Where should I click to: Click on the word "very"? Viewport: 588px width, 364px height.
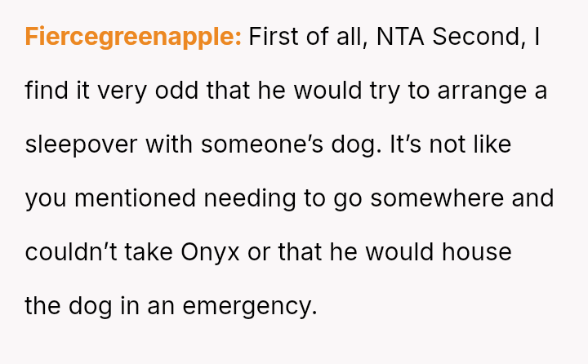[119, 91]
